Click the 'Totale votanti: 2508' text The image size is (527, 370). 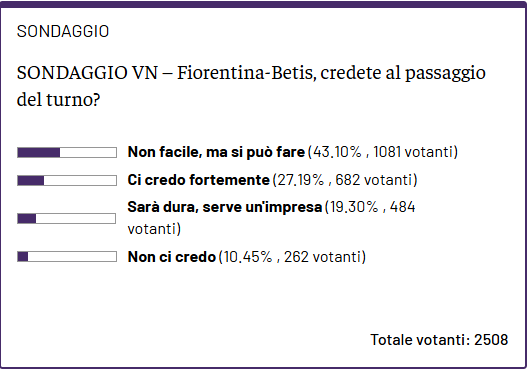pyautogui.click(x=439, y=340)
